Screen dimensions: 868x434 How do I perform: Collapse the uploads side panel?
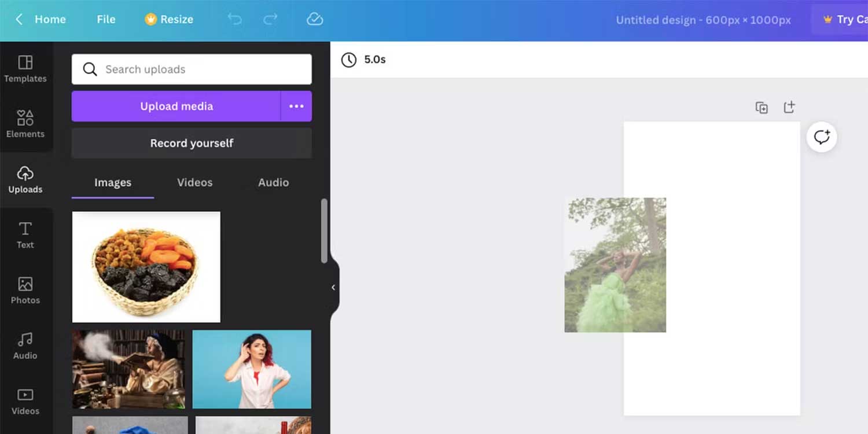[333, 287]
